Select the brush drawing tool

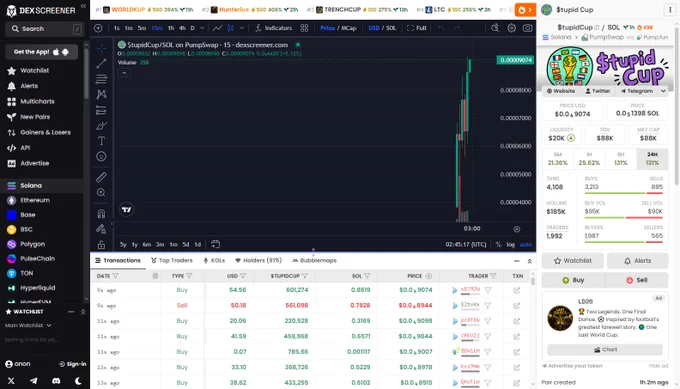tap(101, 126)
